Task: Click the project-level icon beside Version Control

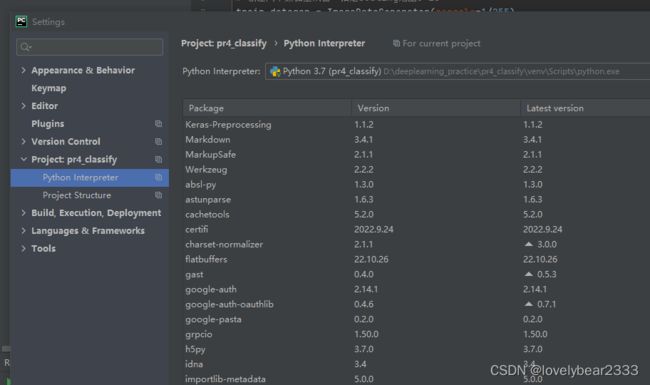Action: [x=158, y=141]
